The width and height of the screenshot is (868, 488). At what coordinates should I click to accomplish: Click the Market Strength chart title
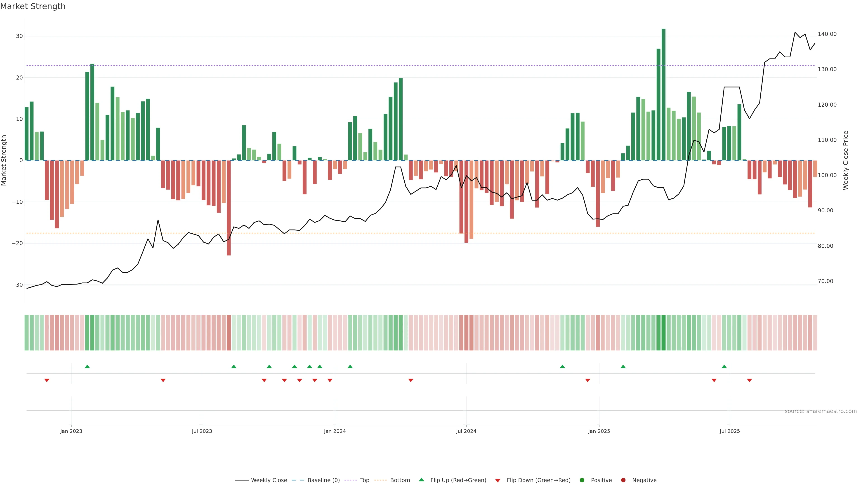point(33,6)
